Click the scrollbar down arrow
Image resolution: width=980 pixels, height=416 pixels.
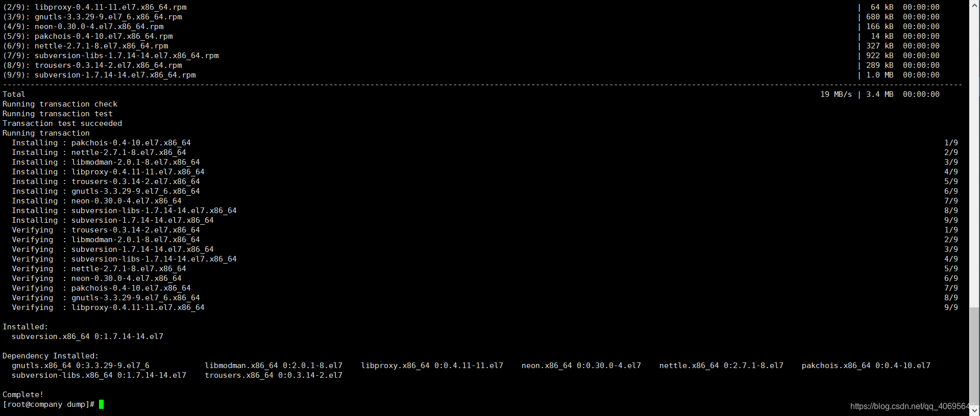(x=974, y=410)
